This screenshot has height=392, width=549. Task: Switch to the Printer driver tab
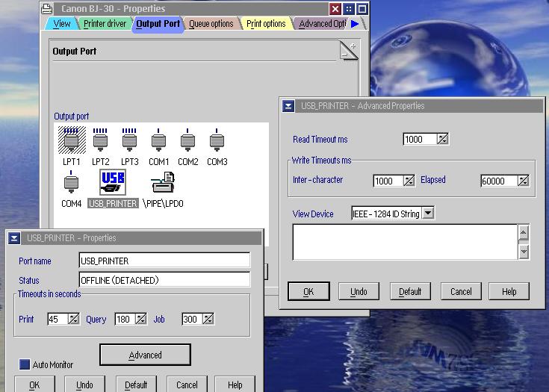pyautogui.click(x=105, y=24)
